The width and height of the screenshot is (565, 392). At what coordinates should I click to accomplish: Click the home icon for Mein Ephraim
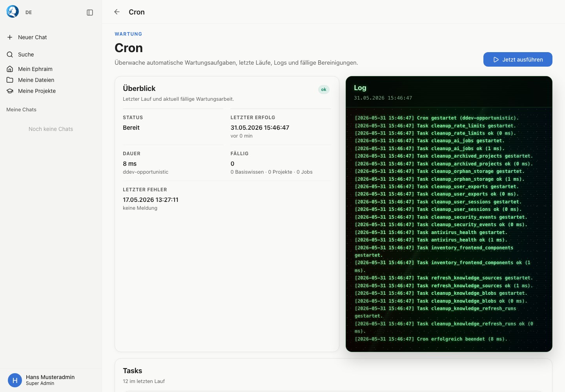point(10,69)
